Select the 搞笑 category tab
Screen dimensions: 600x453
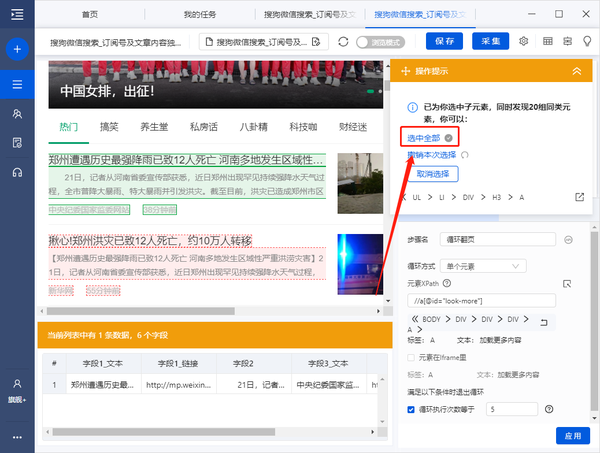[x=109, y=127]
